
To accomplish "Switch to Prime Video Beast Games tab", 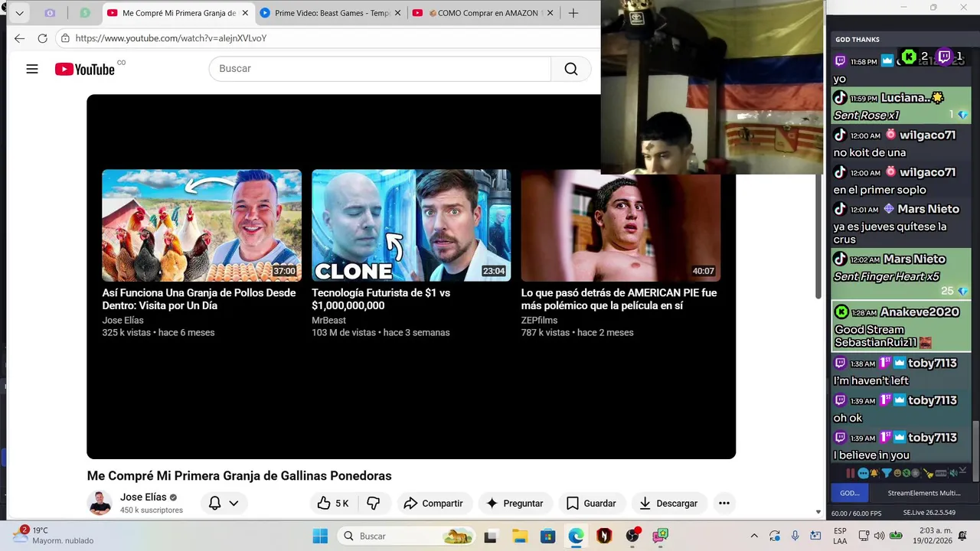I will click(331, 13).
